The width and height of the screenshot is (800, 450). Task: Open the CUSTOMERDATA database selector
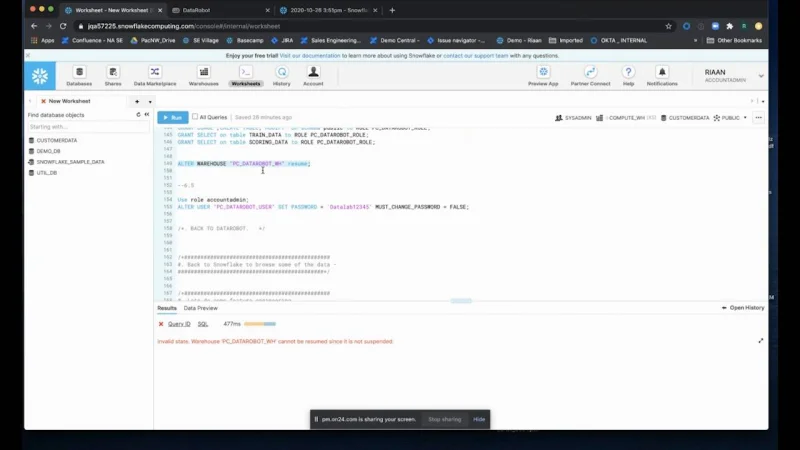tap(685, 118)
